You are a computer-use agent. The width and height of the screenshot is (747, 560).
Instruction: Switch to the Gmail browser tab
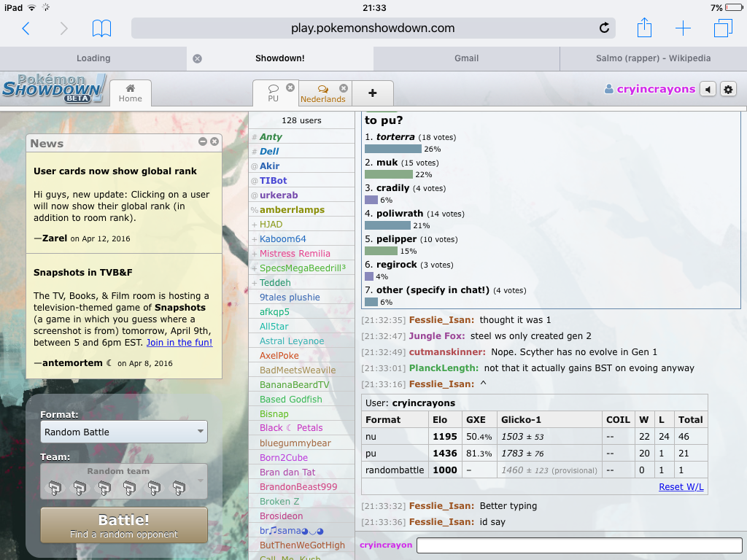[466, 58]
